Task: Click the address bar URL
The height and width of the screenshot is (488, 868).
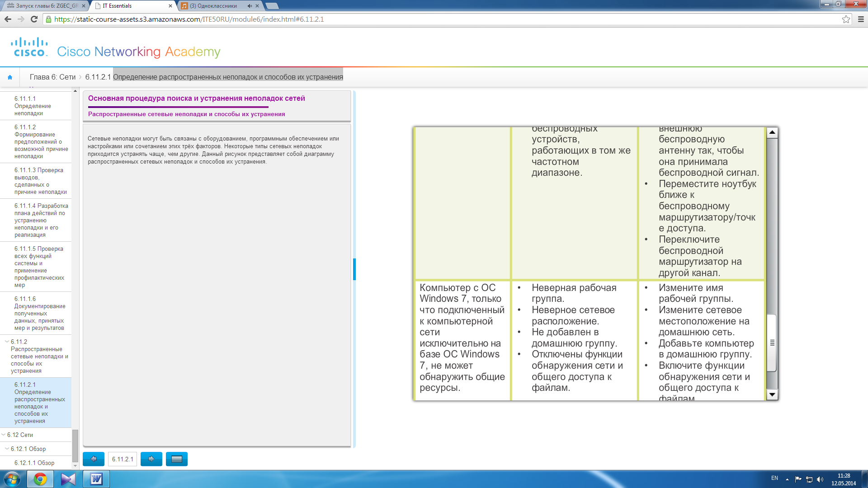Action: pos(189,19)
